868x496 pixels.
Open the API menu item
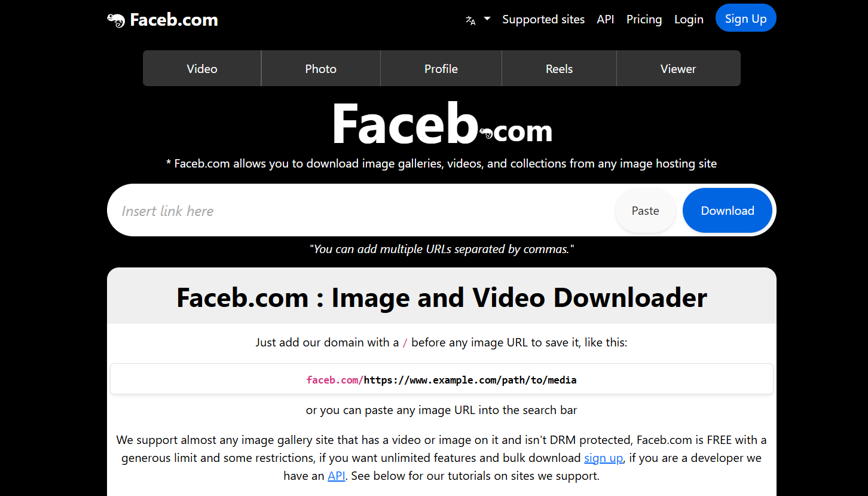pos(606,19)
